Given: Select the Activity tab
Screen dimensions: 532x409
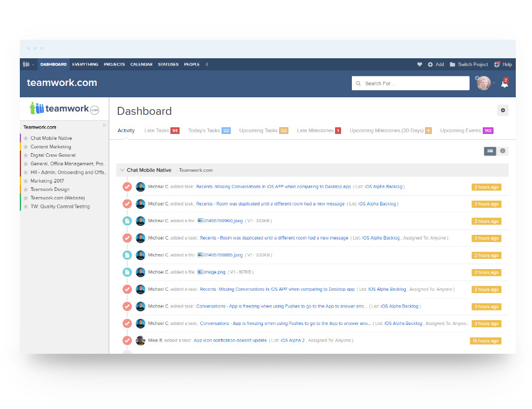Looking at the screenshot, I should coord(126,130).
